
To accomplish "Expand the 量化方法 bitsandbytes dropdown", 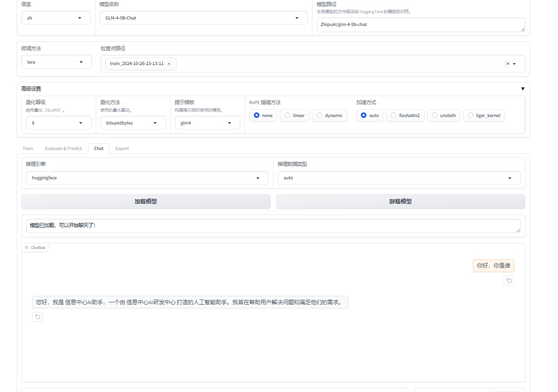I will (x=133, y=123).
